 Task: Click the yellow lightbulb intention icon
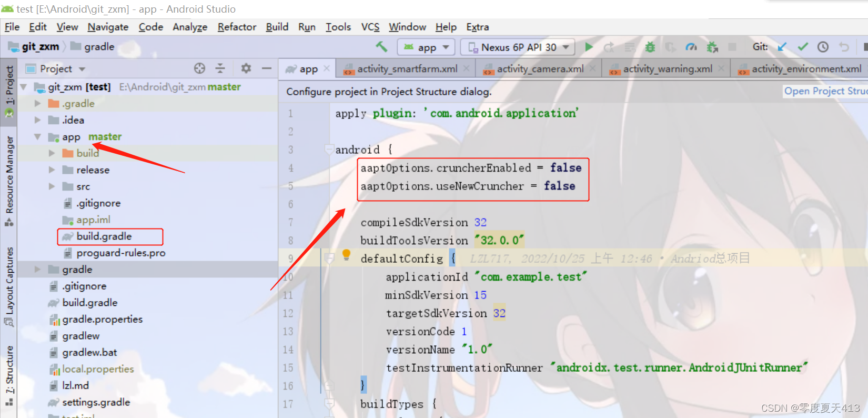coord(346,255)
